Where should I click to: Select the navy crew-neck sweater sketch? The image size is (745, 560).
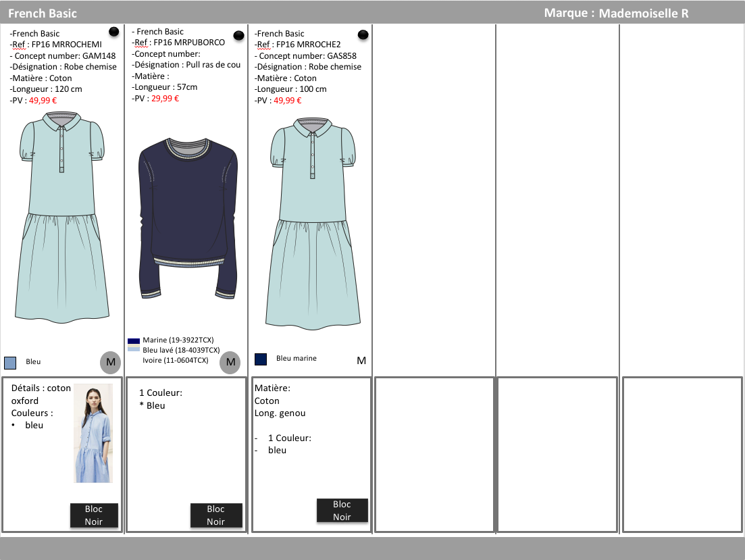(x=188, y=219)
